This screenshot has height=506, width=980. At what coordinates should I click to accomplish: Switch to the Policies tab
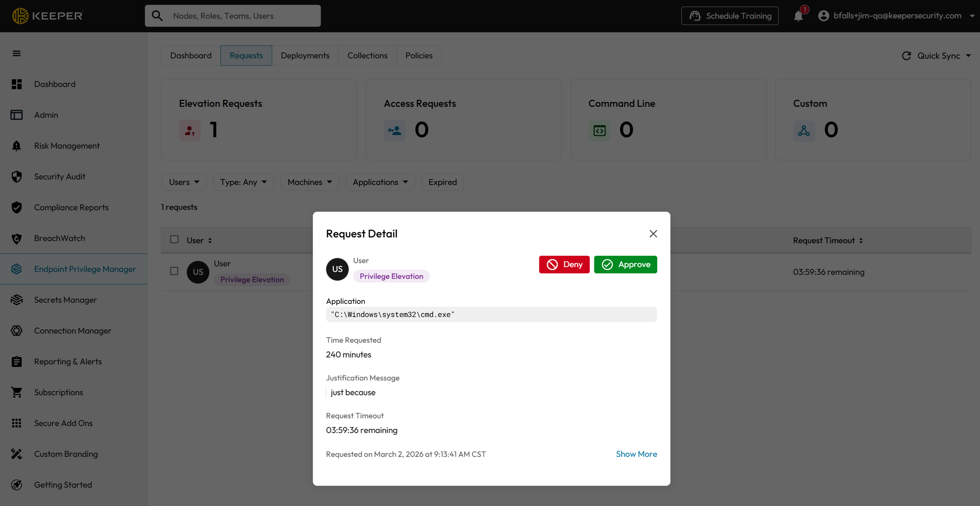pyautogui.click(x=419, y=56)
